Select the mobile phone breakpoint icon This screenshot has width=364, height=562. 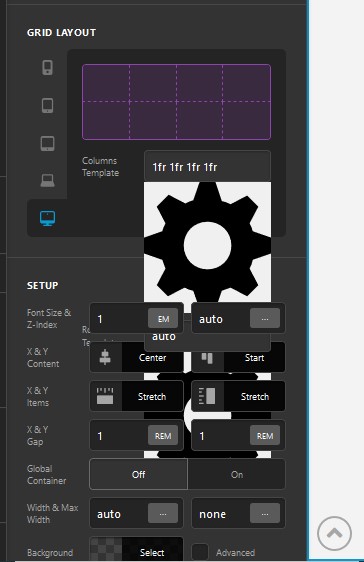[47, 67]
